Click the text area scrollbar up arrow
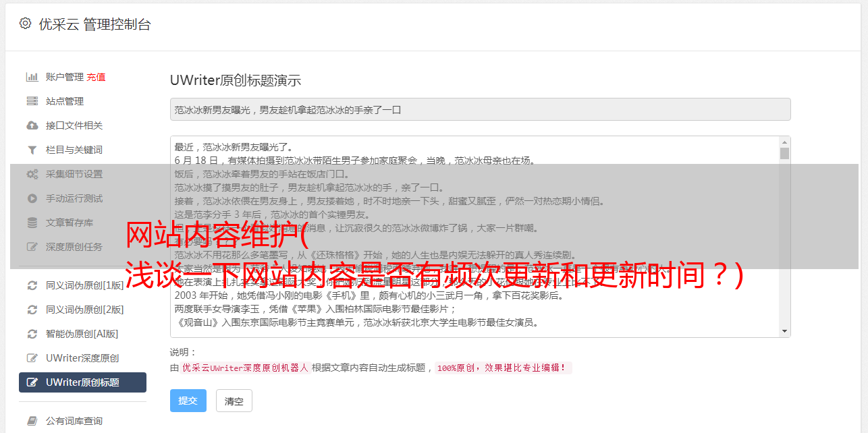The height and width of the screenshot is (433, 868). (784, 142)
